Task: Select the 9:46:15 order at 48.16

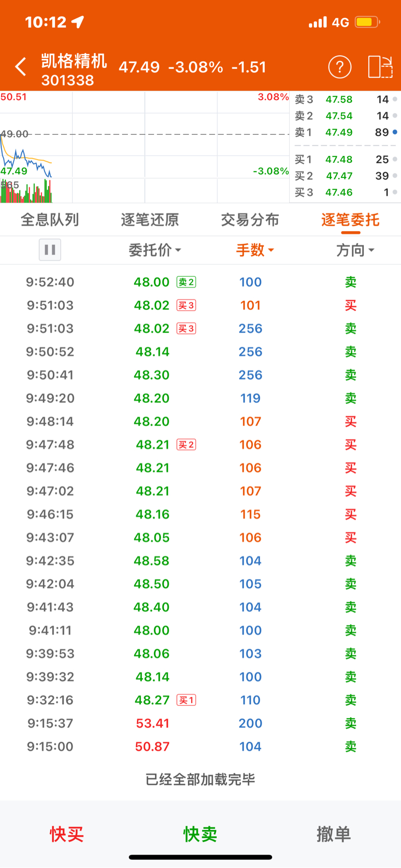Action: [200, 514]
